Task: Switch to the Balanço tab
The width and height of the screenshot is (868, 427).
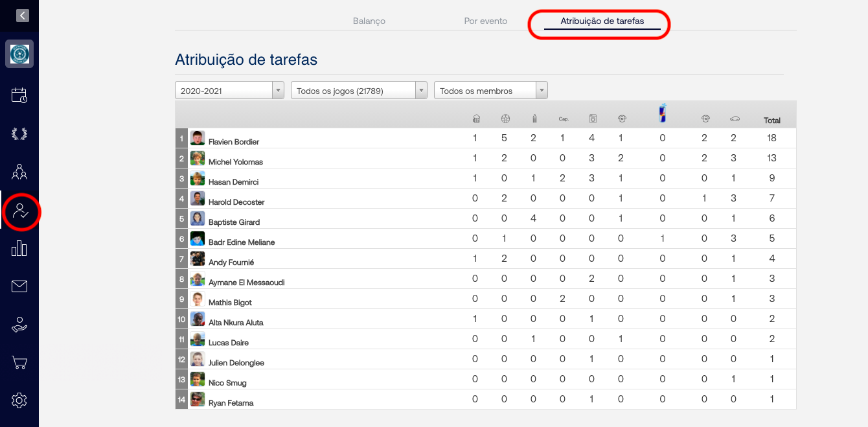Action: pos(369,21)
